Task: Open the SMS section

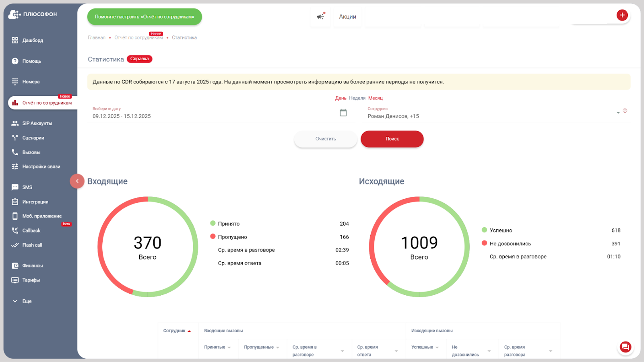Action: 27,187
